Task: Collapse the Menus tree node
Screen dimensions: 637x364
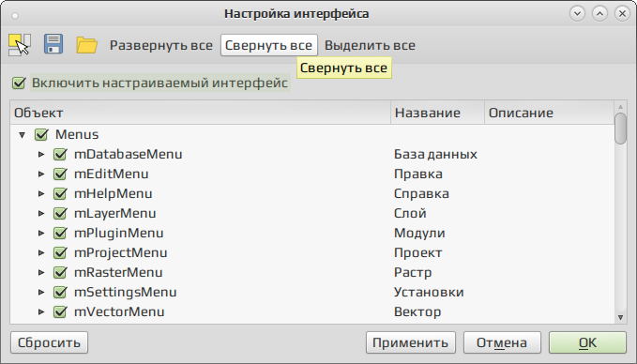Action: (x=23, y=134)
